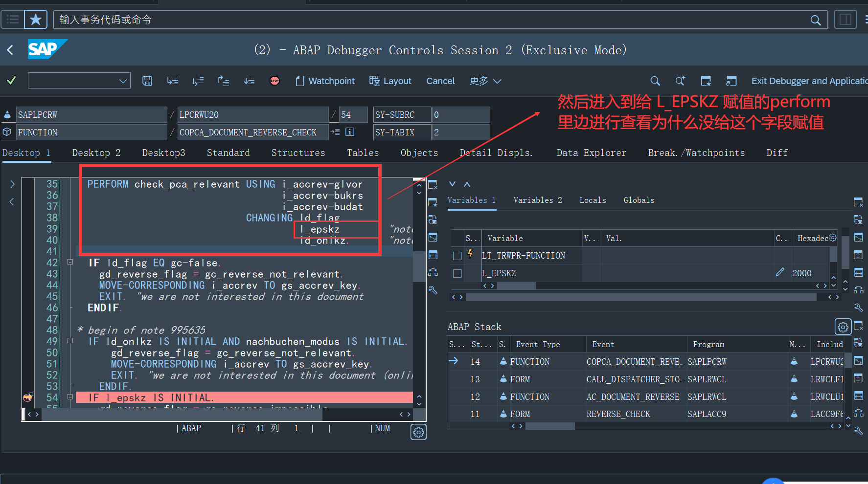This screenshot has height=484, width=868.
Task: Click the Watchpoint button
Action: coord(325,81)
